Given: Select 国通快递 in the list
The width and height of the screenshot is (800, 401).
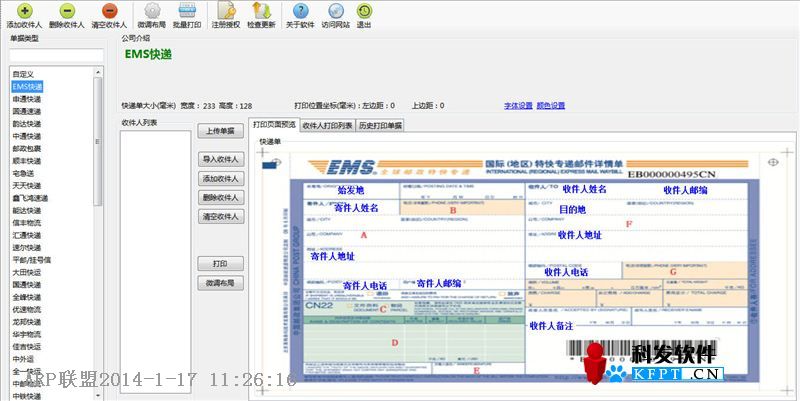Looking at the screenshot, I should [27, 285].
